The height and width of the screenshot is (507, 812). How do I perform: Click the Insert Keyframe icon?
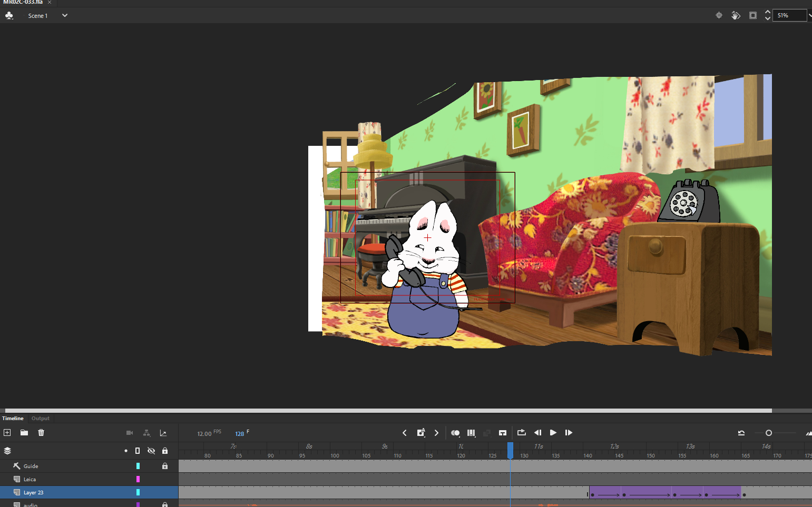point(420,433)
